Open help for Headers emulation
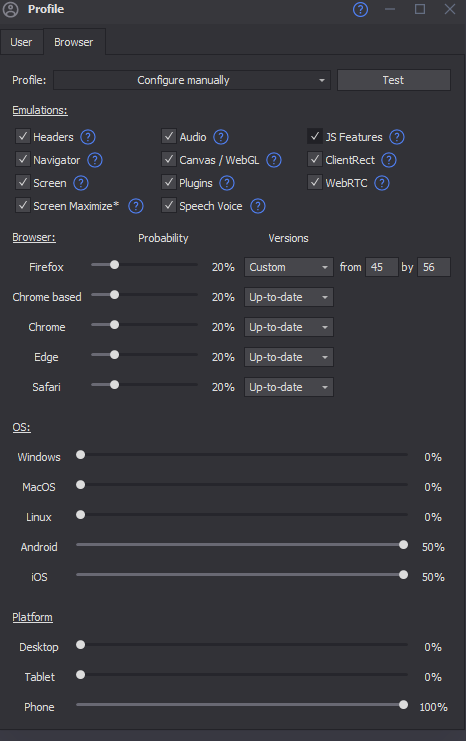Viewport: 466px width, 741px height. tap(88, 137)
